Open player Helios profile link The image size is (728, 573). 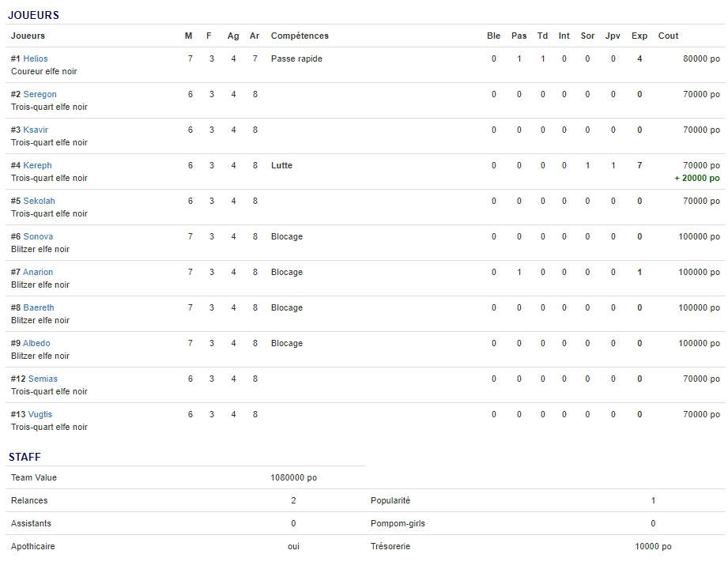tap(36, 58)
